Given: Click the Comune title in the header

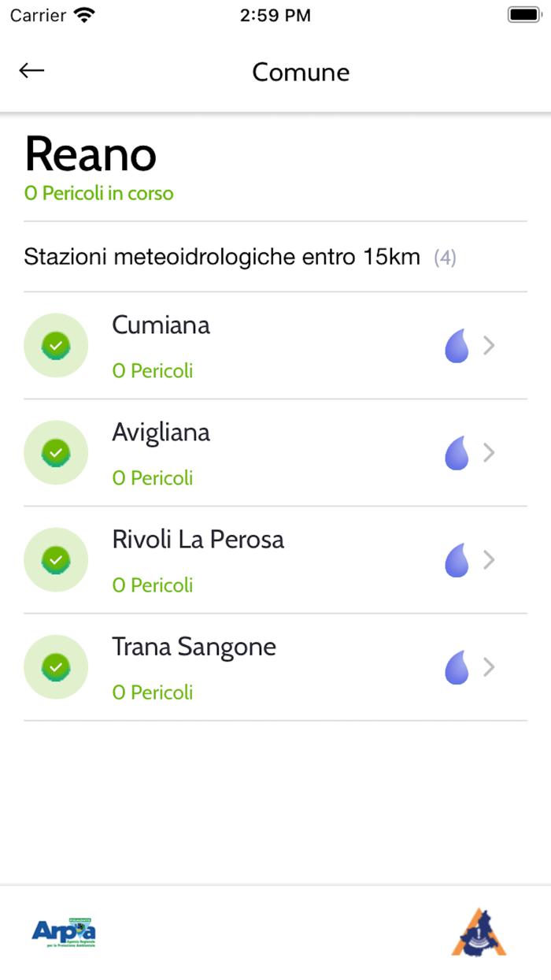Looking at the screenshot, I should coord(301,72).
